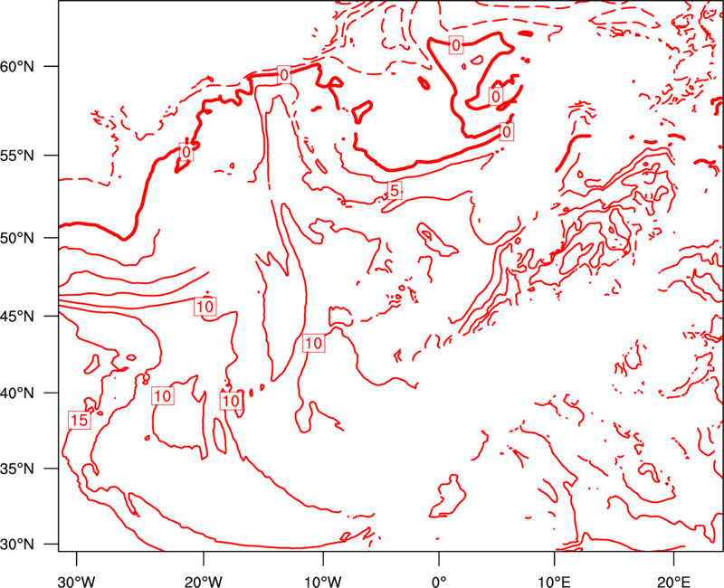Click the 30°W longitude axis label
The width and height of the screenshot is (724, 588).
click(76, 582)
